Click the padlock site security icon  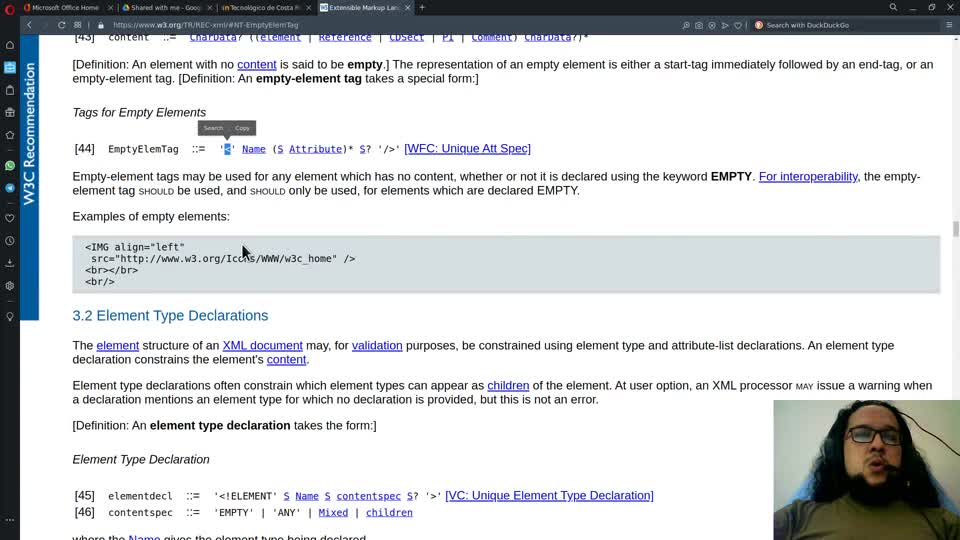[x=101, y=25]
